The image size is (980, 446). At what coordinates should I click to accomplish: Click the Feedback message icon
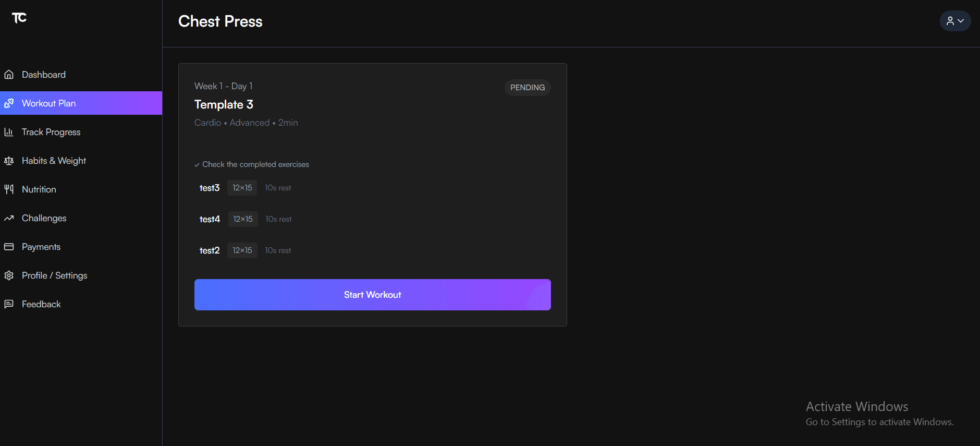pos(9,304)
